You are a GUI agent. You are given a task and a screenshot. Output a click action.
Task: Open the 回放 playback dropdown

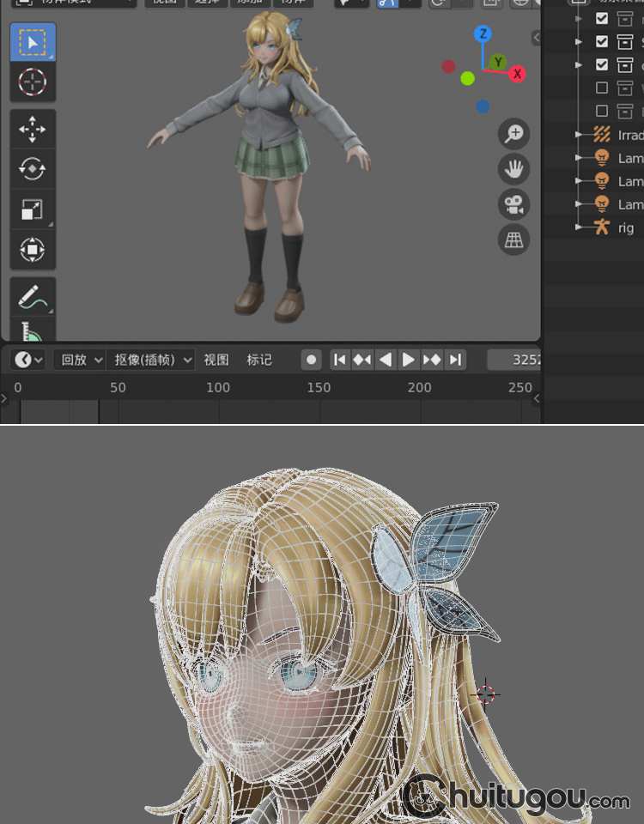pos(80,360)
